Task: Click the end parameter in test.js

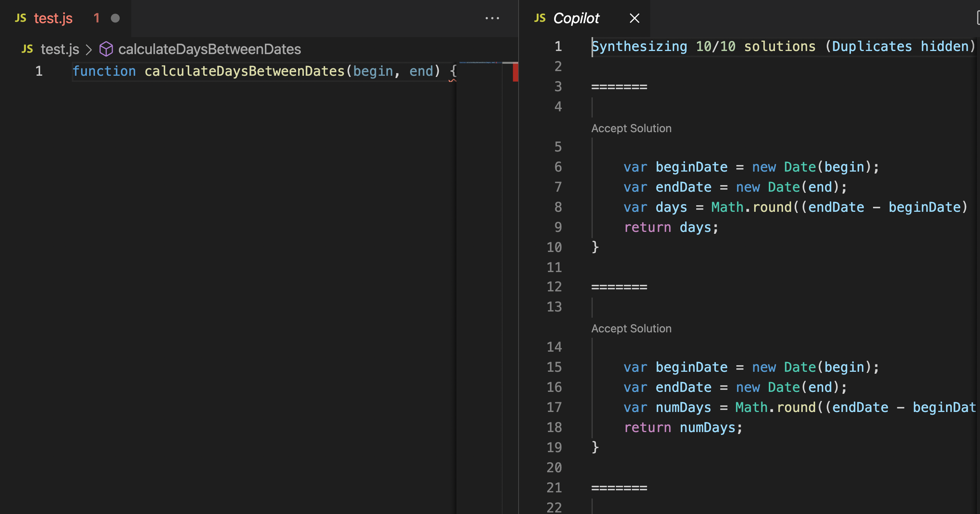Action: coord(421,71)
